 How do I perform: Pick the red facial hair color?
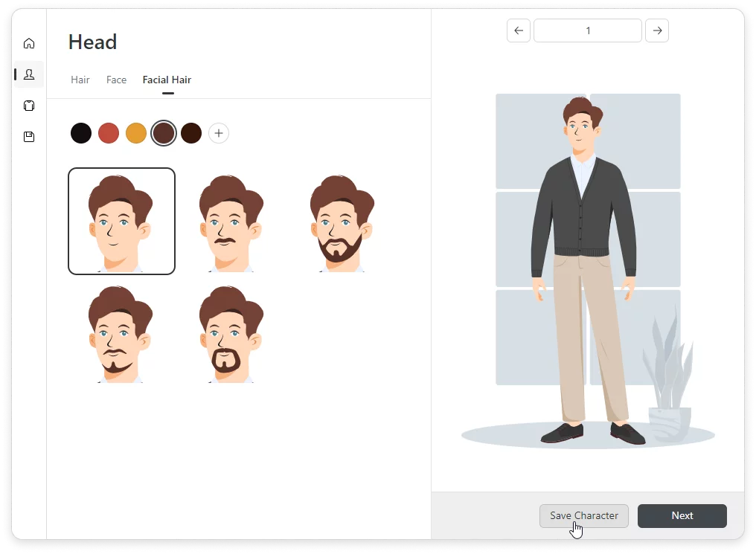coord(109,132)
